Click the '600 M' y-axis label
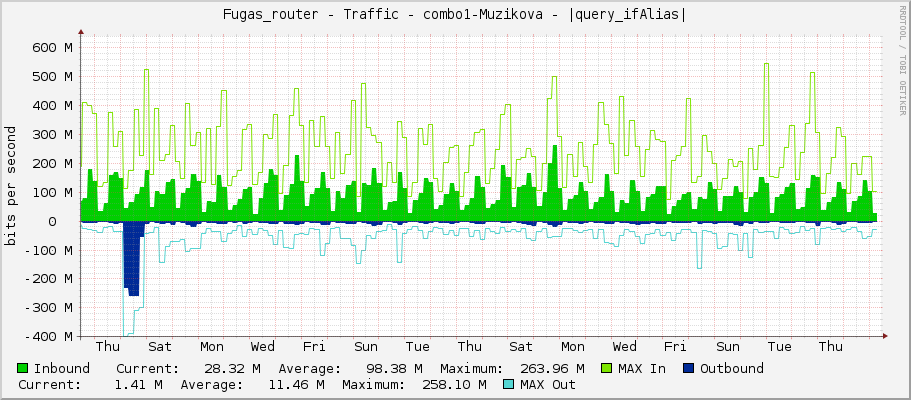This screenshot has height=400, width=911. pyautogui.click(x=51, y=48)
